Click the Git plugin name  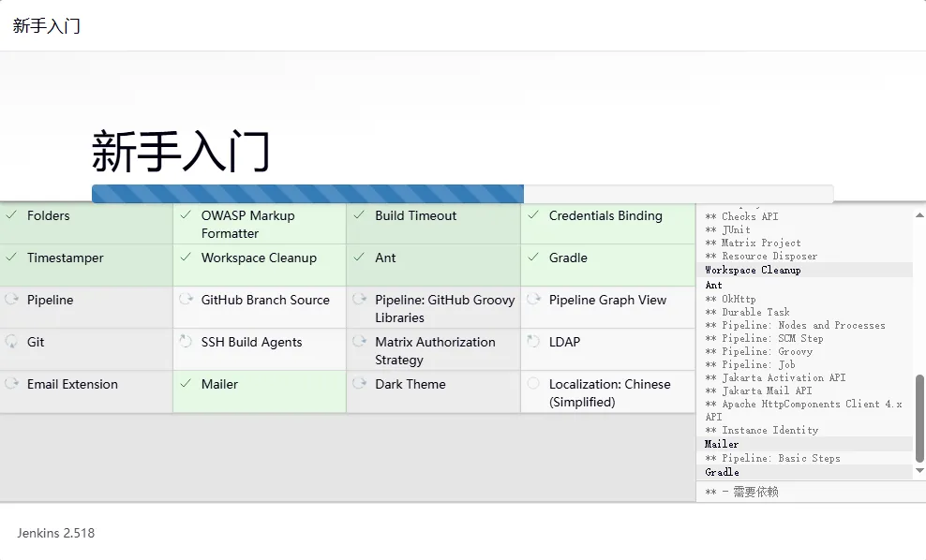[36, 342]
